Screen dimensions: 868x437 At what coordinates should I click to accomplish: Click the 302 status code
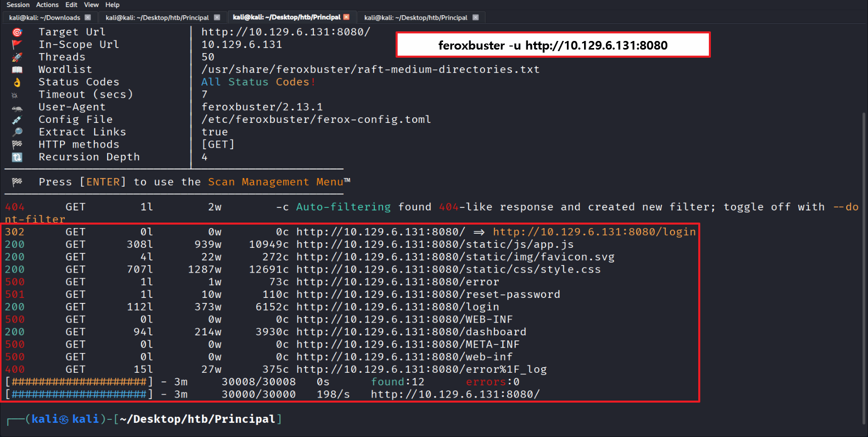pyautogui.click(x=15, y=232)
